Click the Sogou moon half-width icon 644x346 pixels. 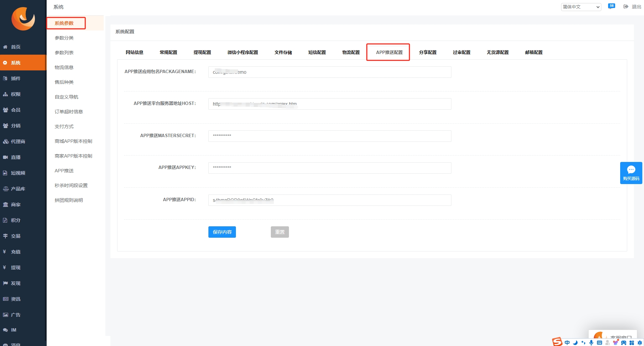(575, 343)
